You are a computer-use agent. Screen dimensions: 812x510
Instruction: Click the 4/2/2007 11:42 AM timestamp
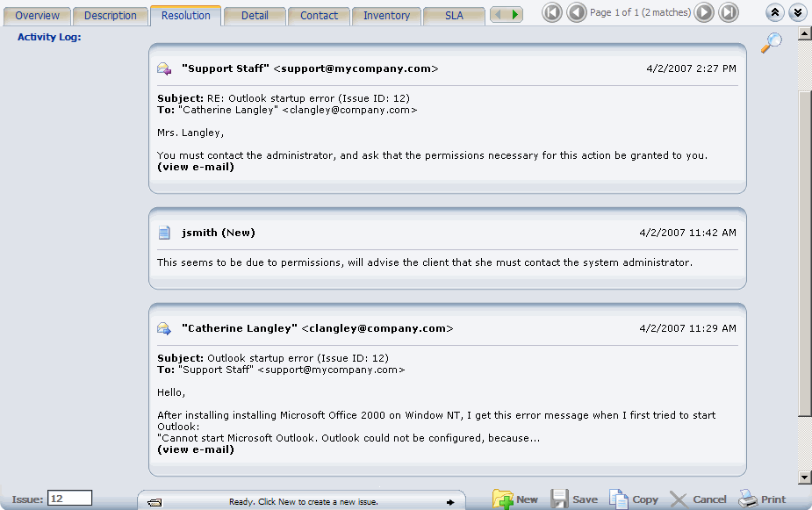[687, 233]
